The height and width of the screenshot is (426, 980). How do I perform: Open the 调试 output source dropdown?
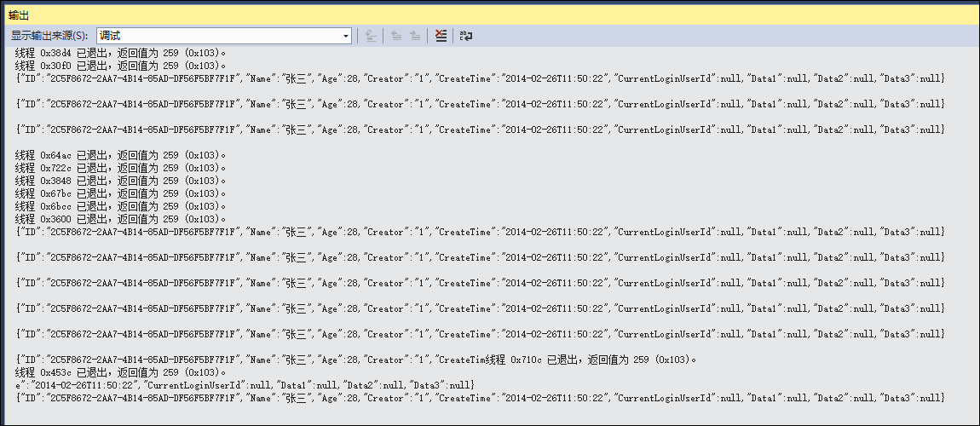point(224,36)
